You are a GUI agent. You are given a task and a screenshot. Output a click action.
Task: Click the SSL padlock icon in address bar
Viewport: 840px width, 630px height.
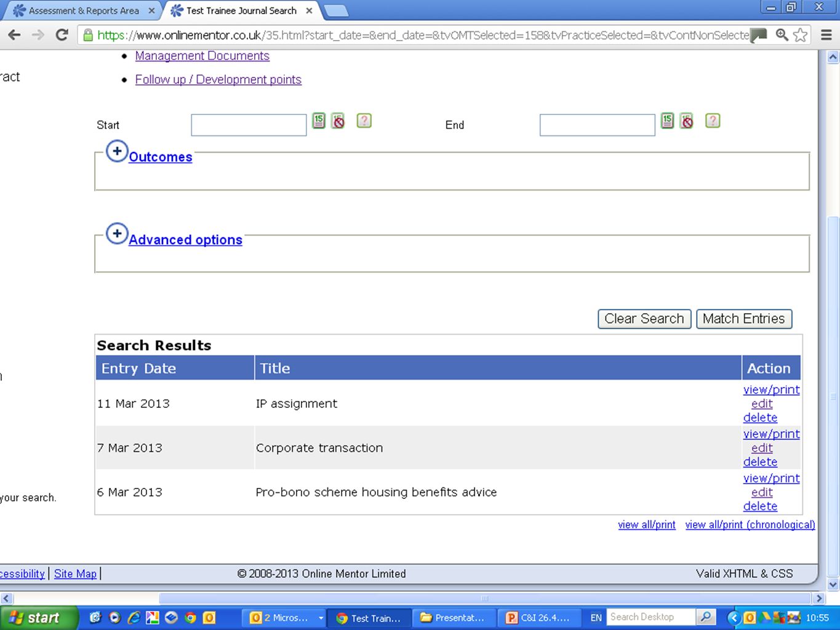[88, 35]
